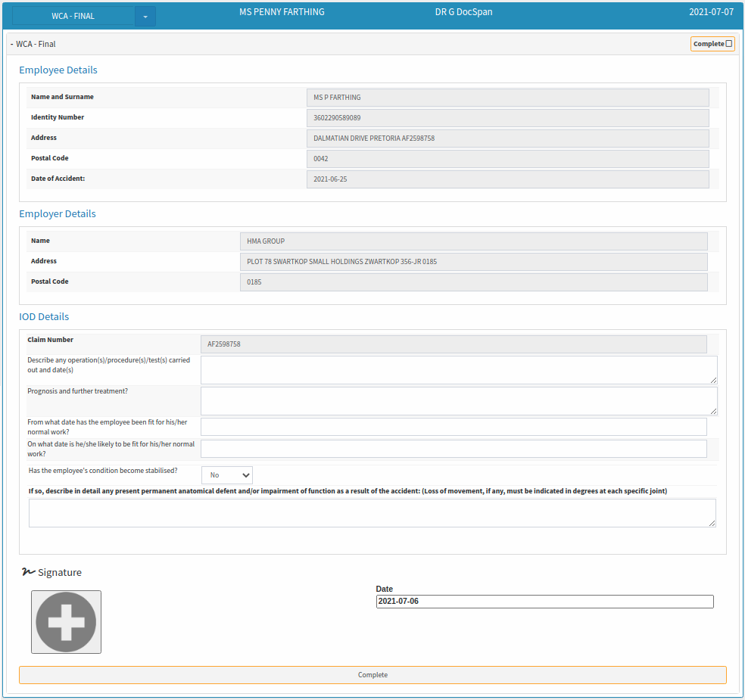Click the signature pen icon
The image size is (745, 700).
click(x=29, y=572)
